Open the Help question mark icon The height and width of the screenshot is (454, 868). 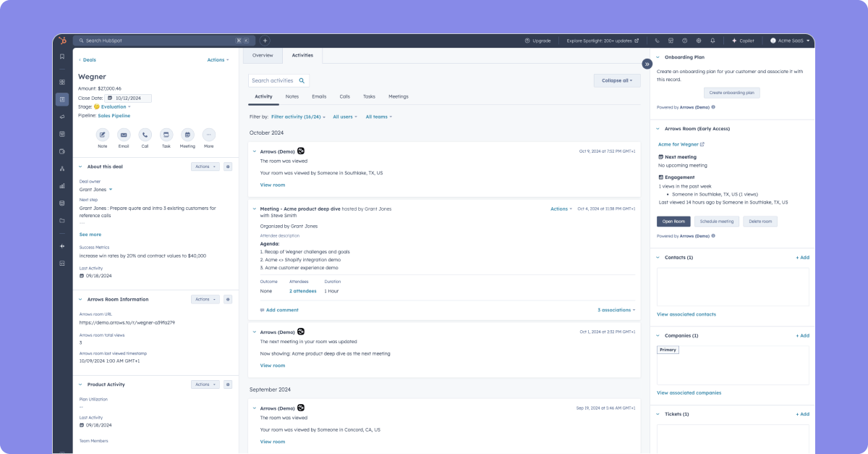(x=684, y=41)
